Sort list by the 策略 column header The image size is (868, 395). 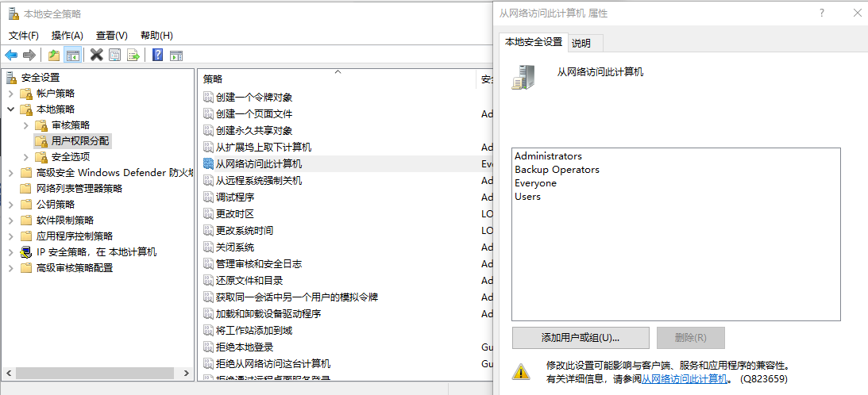click(337, 79)
